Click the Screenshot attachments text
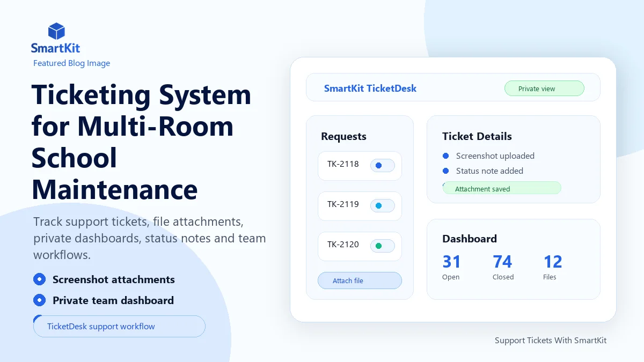The height and width of the screenshot is (362, 644). pos(114,279)
